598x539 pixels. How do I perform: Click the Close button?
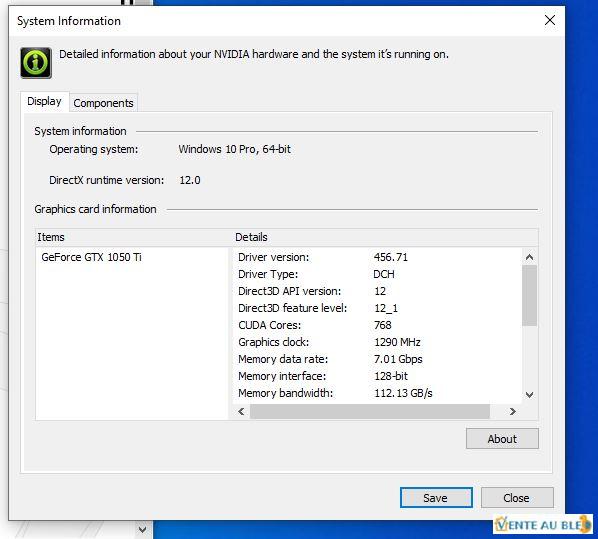click(517, 497)
